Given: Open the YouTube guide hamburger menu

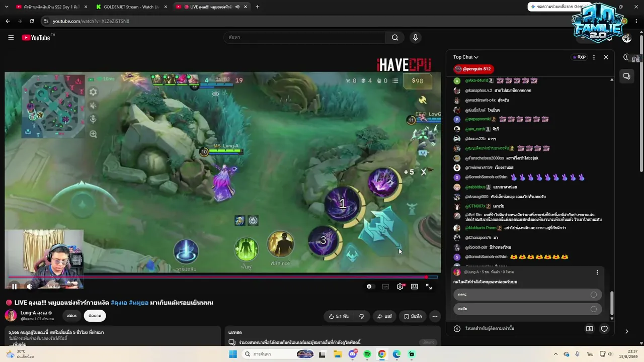Looking at the screenshot, I should click(11, 38).
